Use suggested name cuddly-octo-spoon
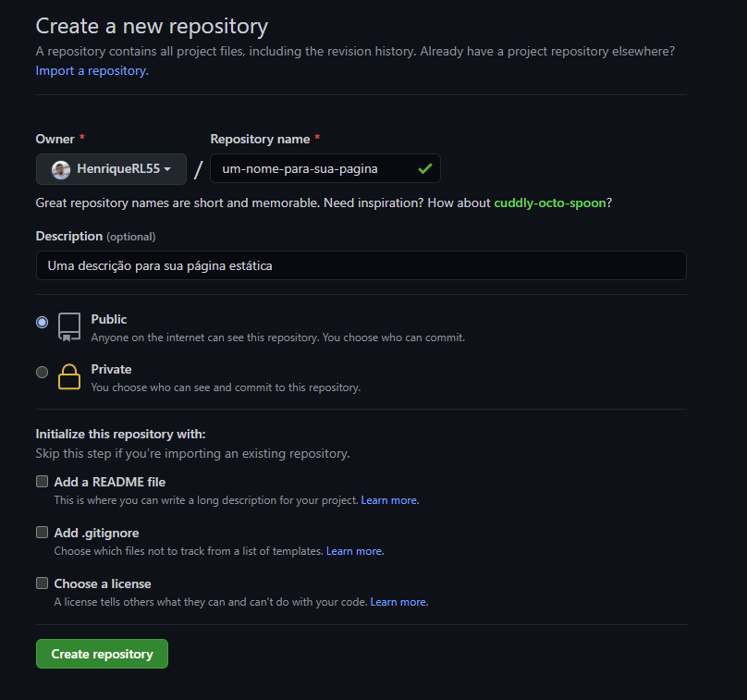This screenshot has height=700, width=747. (x=549, y=203)
